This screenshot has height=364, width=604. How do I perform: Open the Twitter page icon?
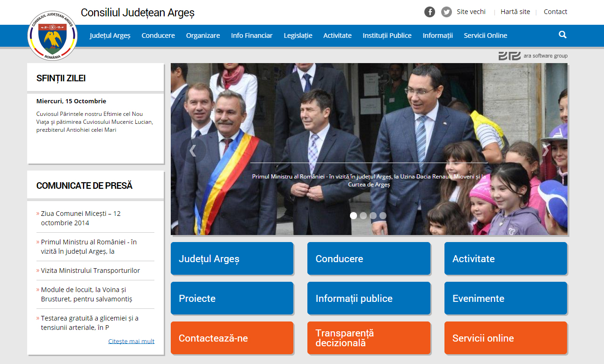[446, 12]
